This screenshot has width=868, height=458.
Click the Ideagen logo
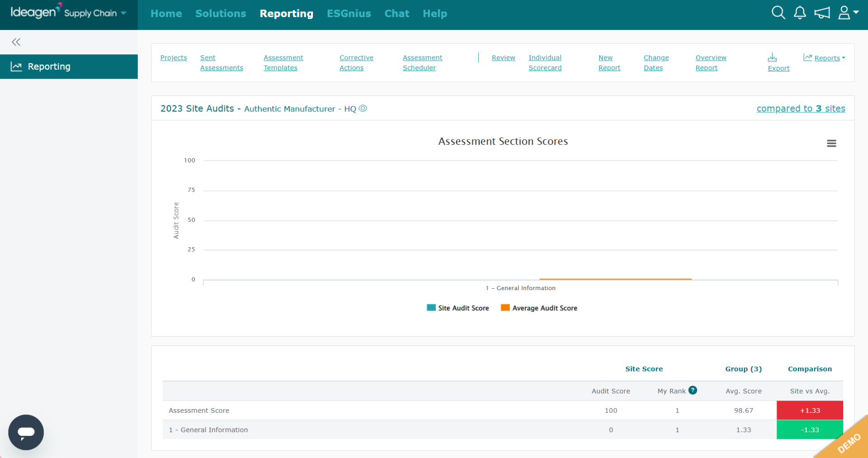tap(35, 12)
